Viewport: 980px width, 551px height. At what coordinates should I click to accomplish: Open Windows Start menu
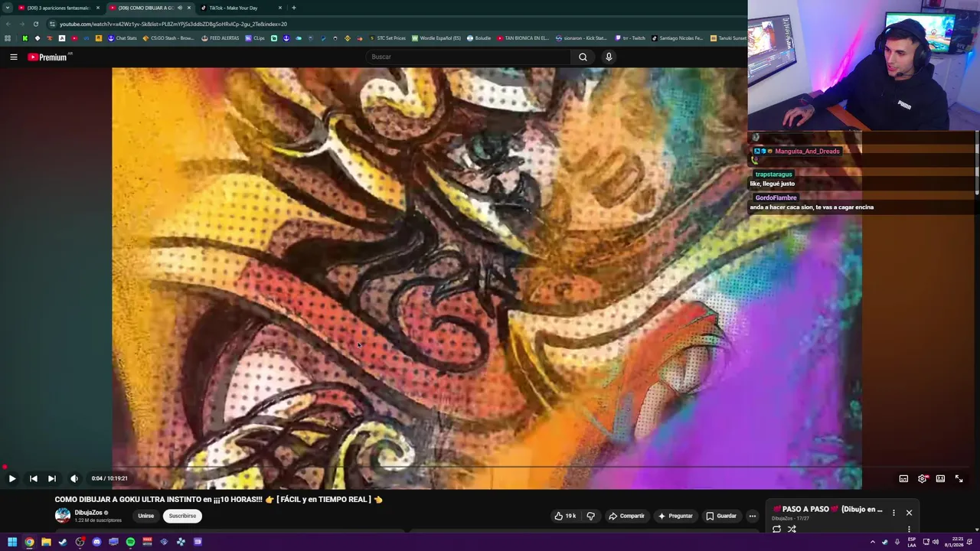click(x=12, y=542)
